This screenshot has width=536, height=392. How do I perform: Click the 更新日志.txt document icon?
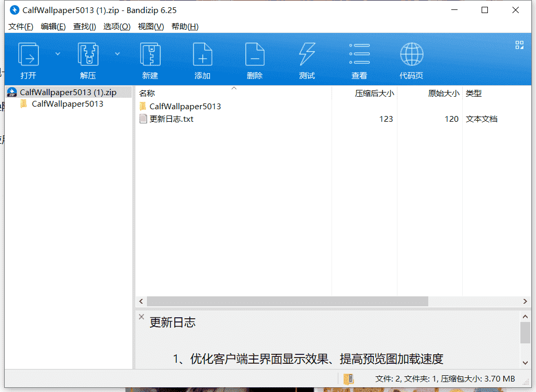tap(143, 119)
